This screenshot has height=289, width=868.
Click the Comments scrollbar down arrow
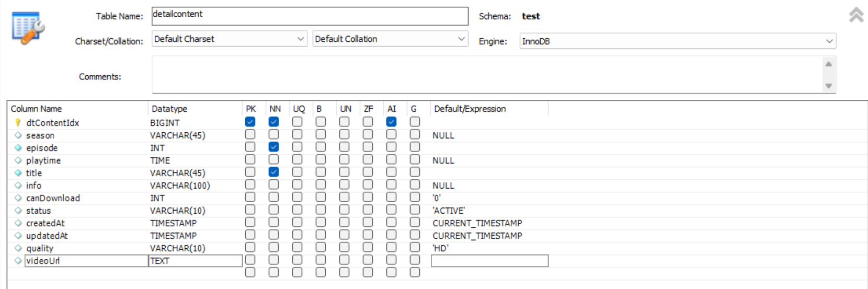[x=828, y=86]
